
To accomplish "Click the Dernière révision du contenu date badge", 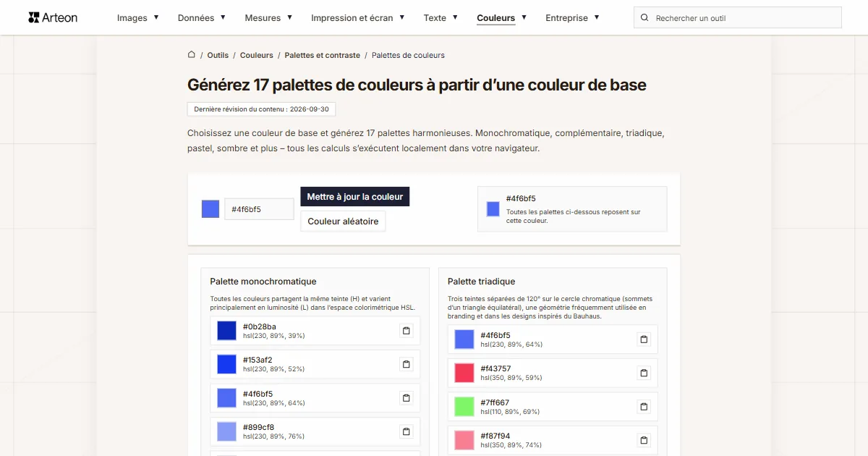I will [261, 109].
